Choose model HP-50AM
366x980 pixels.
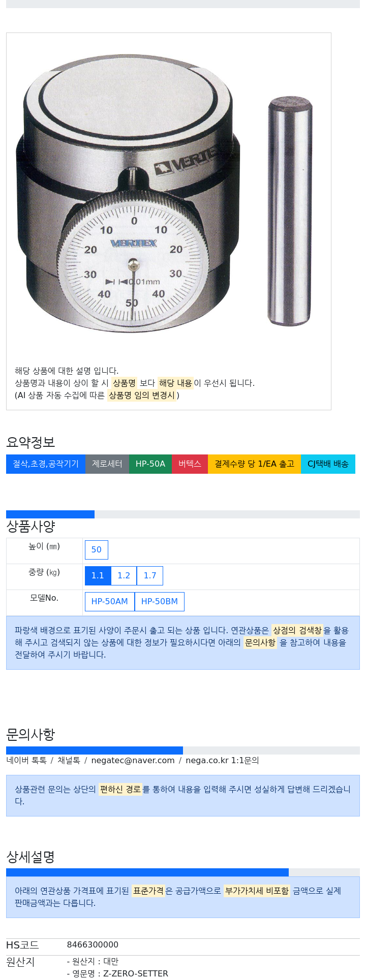[x=110, y=602]
